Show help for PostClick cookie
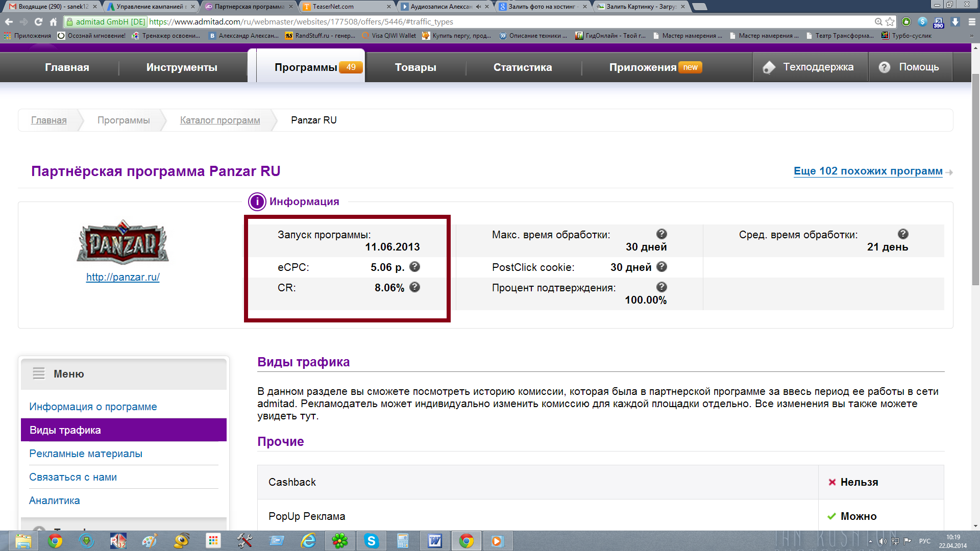Viewport: 980px width, 551px height. pos(661,267)
